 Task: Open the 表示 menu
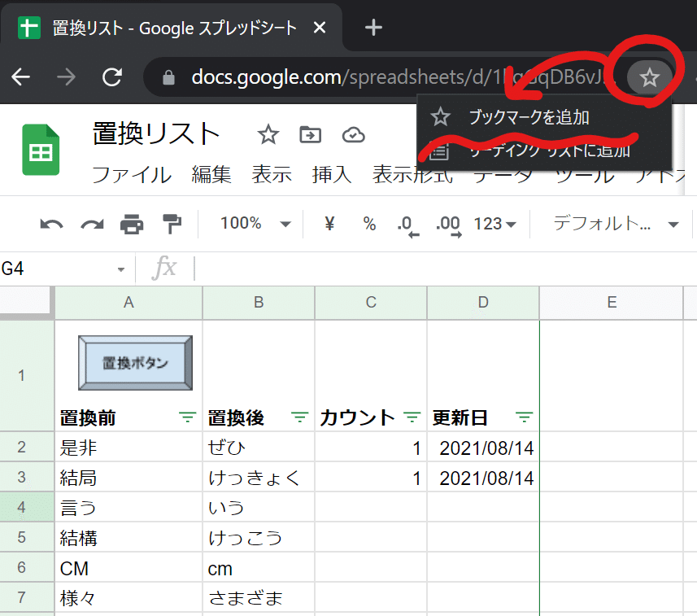[271, 174]
